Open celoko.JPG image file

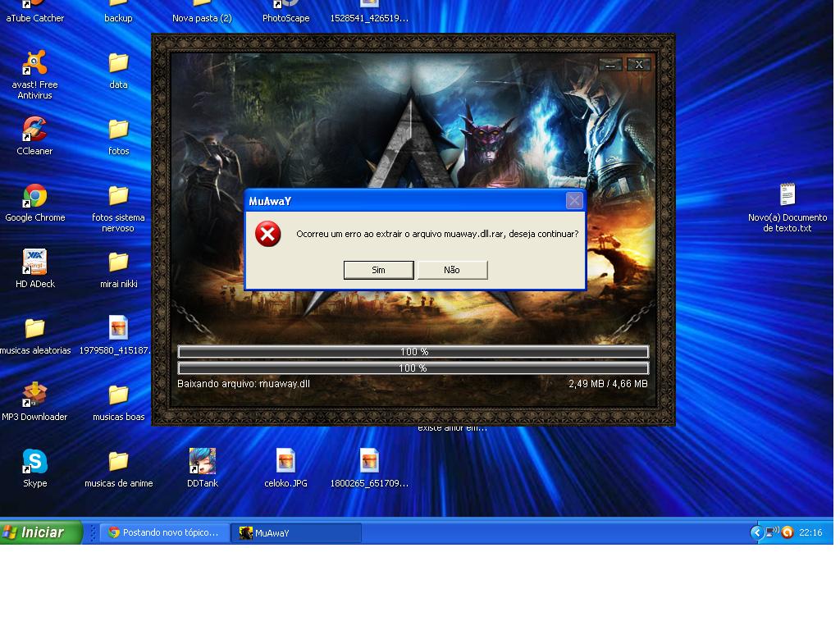coord(285,462)
